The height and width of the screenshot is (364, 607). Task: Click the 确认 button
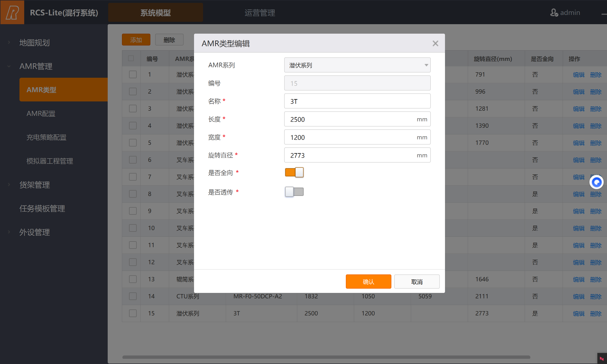[x=368, y=282]
